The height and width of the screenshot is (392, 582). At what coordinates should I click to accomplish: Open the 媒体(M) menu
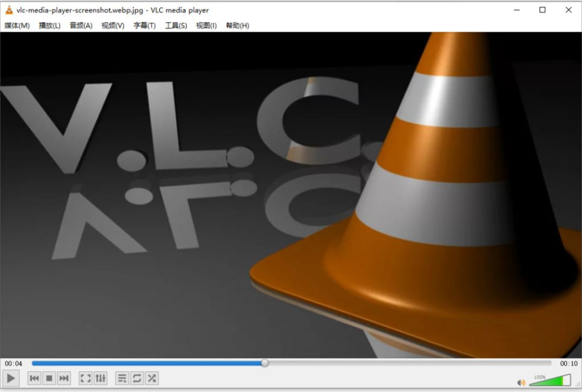click(17, 26)
